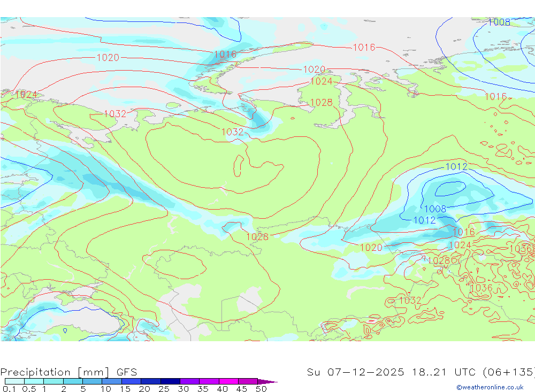535x392 pixels.
Task: Click legend value '35' under the color bar
Action: coord(203,389)
